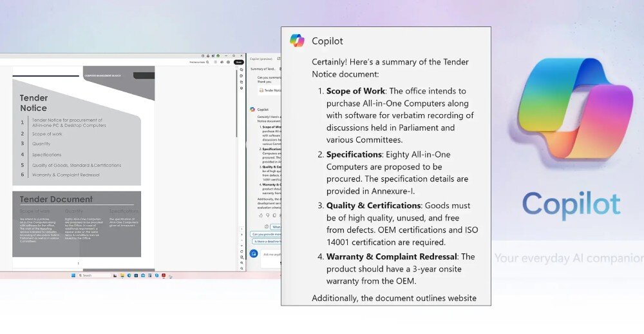Viewport: 644px width, 334px height.
Task: Click the copy pages icon in right rail
Action: pos(241,82)
